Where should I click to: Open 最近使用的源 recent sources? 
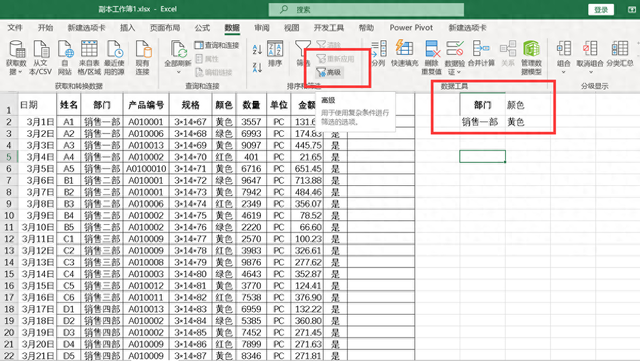(114, 49)
